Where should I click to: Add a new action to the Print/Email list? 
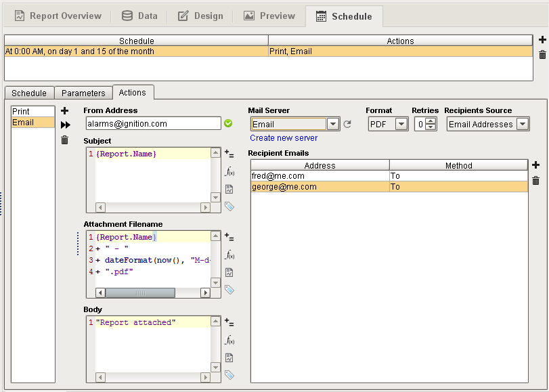coord(65,110)
